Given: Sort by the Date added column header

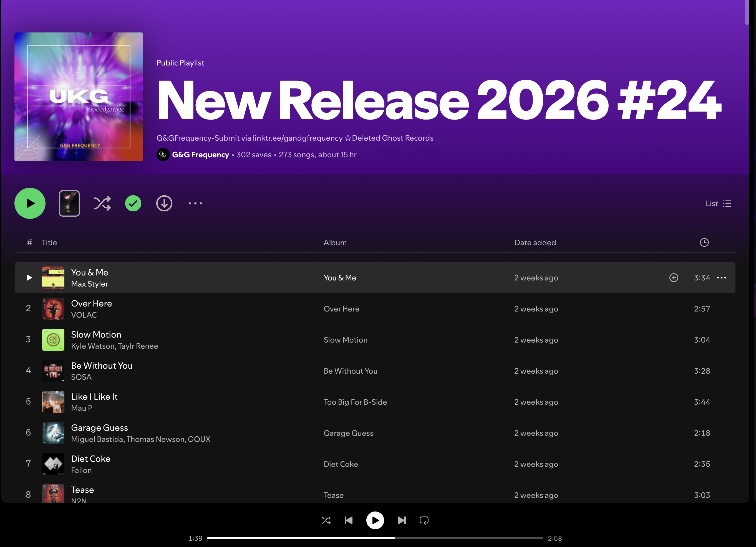Looking at the screenshot, I should 535,242.
